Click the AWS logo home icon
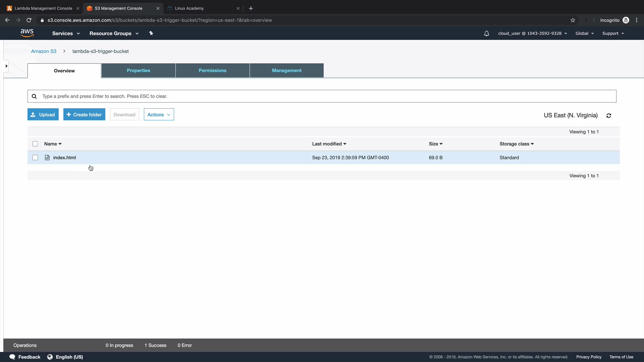 tap(27, 33)
